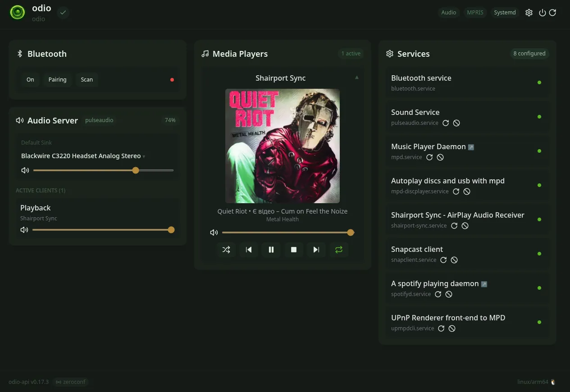The width and height of the screenshot is (570, 392).
Task: Toggle shuffle in media player
Action: pyautogui.click(x=226, y=250)
